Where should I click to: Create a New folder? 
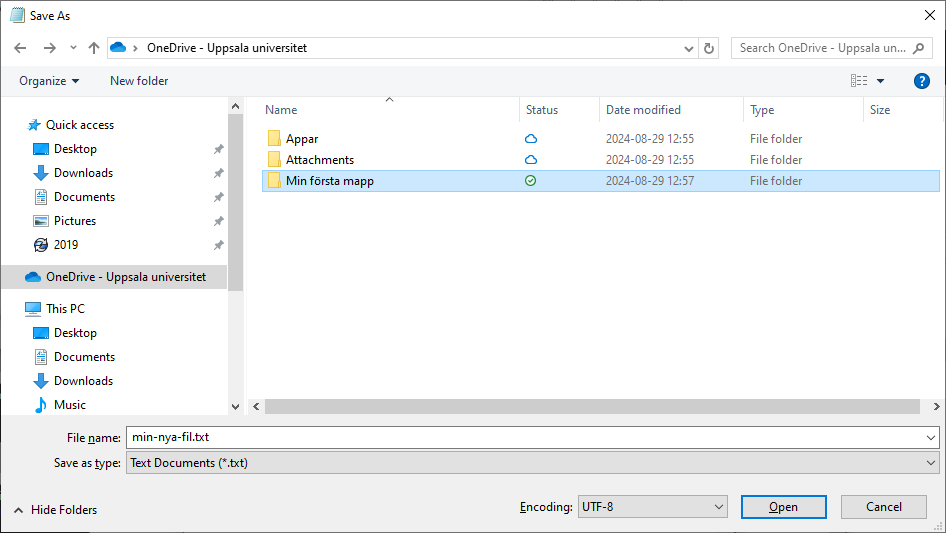139,81
